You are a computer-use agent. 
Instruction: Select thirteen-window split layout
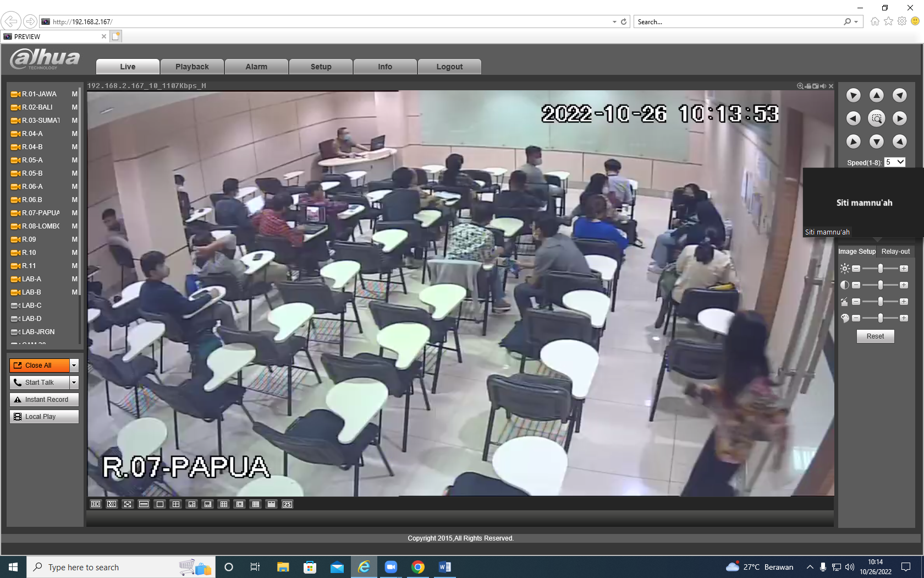coord(239,504)
